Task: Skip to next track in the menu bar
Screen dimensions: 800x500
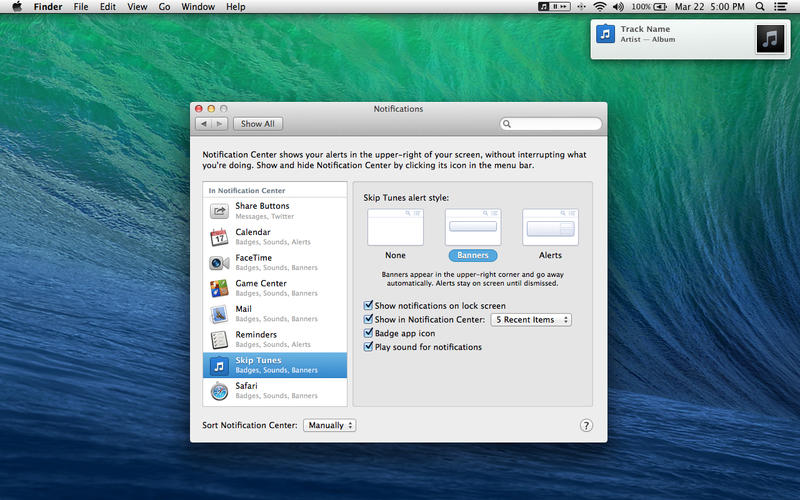Action: coord(564,7)
